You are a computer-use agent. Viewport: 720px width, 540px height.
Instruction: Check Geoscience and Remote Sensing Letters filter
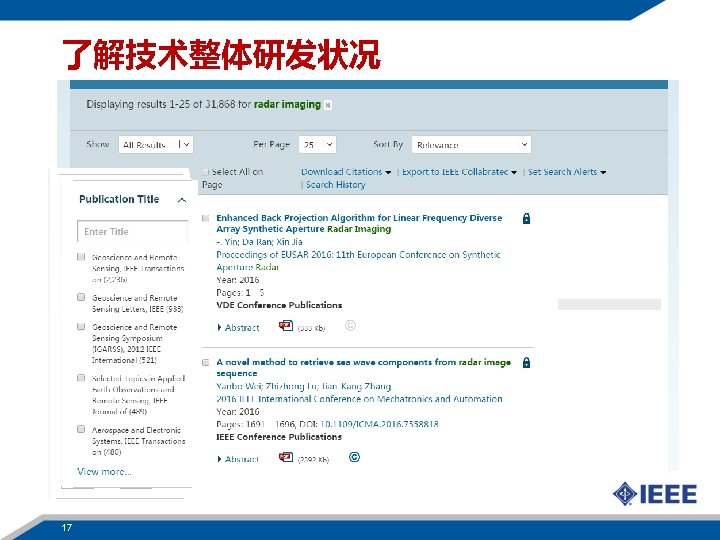(x=81, y=297)
